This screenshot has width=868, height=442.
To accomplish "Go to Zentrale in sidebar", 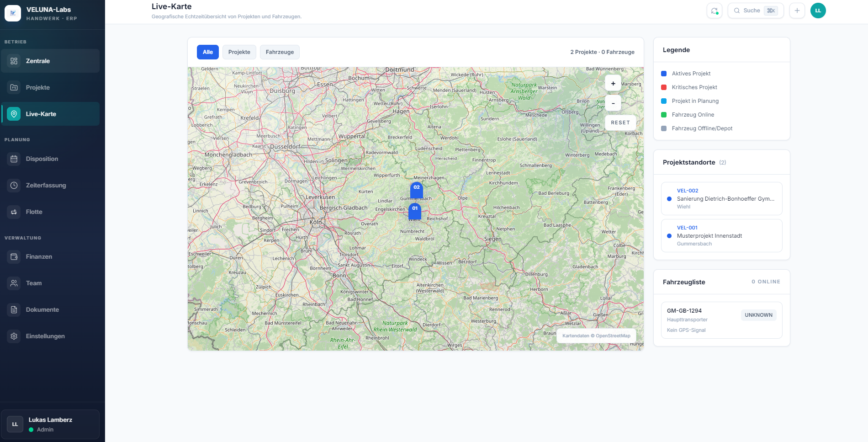I will pos(38,61).
